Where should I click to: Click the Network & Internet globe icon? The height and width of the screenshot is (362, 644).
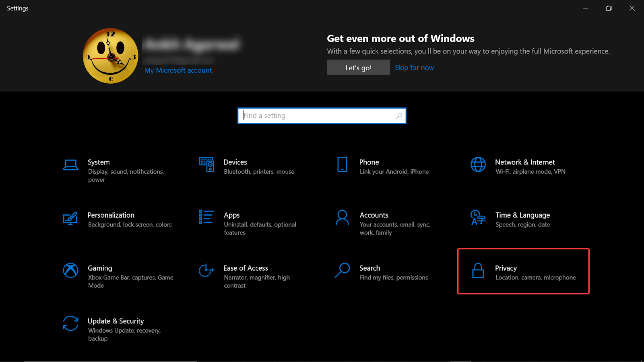coord(478,165)
